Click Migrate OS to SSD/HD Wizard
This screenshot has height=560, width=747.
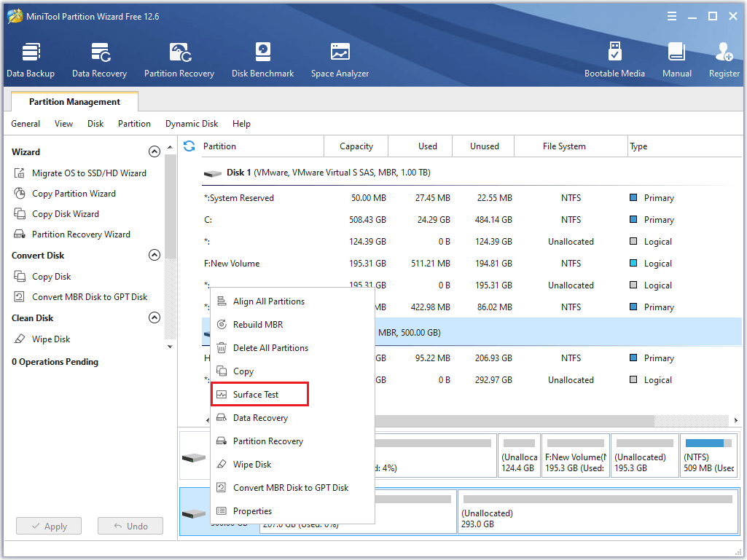pos(89,173)
